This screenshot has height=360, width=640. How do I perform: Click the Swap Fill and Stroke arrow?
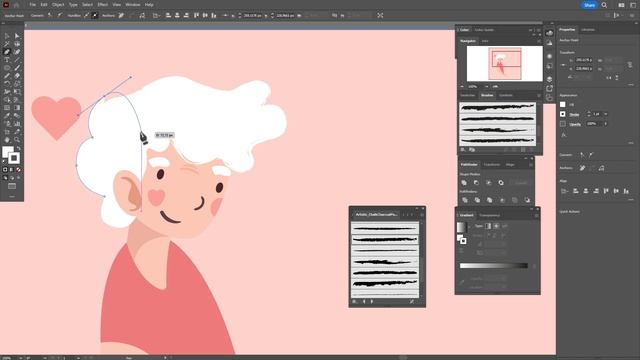pyautogui.click(x=18, y=149)
